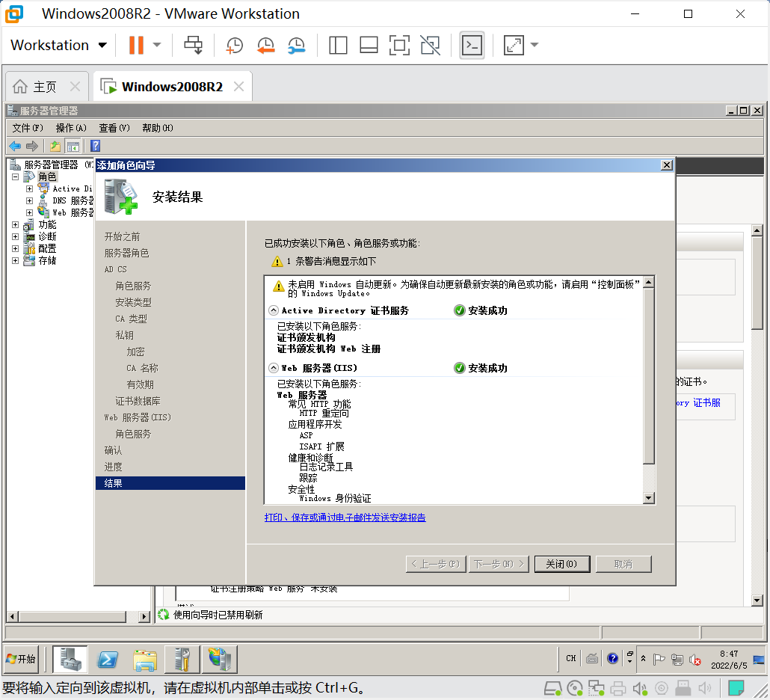Expand the 诊断 tree node
Image resolution: width=770 pixels, height=700 pixels.
click(15, 236)
